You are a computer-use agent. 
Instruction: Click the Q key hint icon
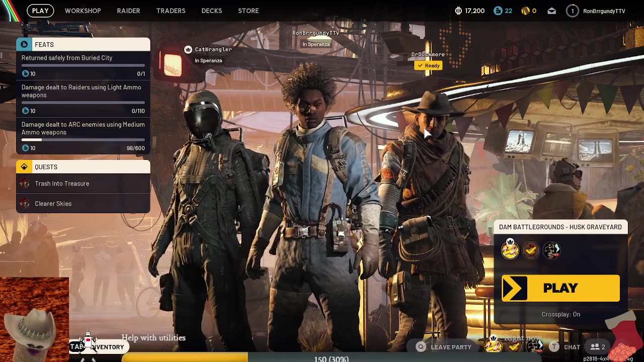[421, 347]
